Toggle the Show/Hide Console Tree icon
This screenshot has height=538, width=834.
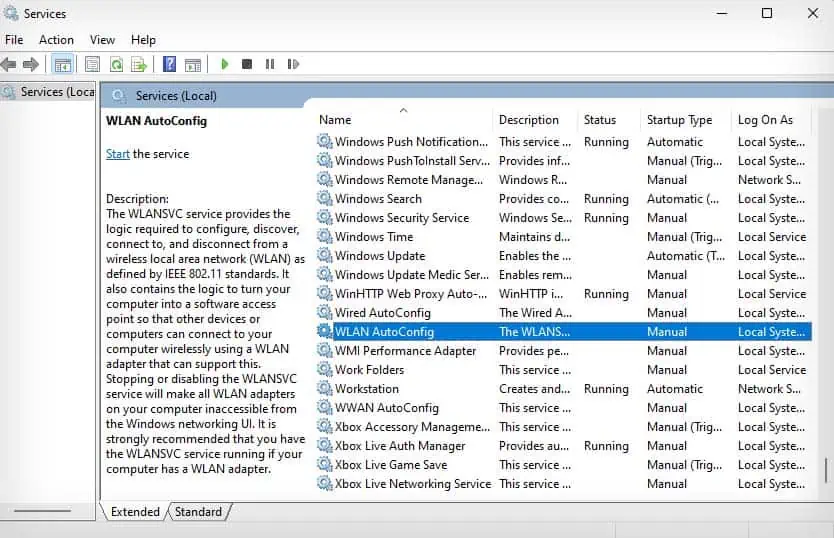[63, 65]
